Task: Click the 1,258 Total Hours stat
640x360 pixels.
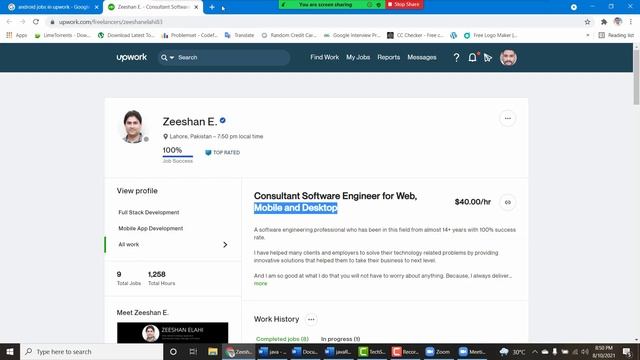Action: (x=161, y=278)
